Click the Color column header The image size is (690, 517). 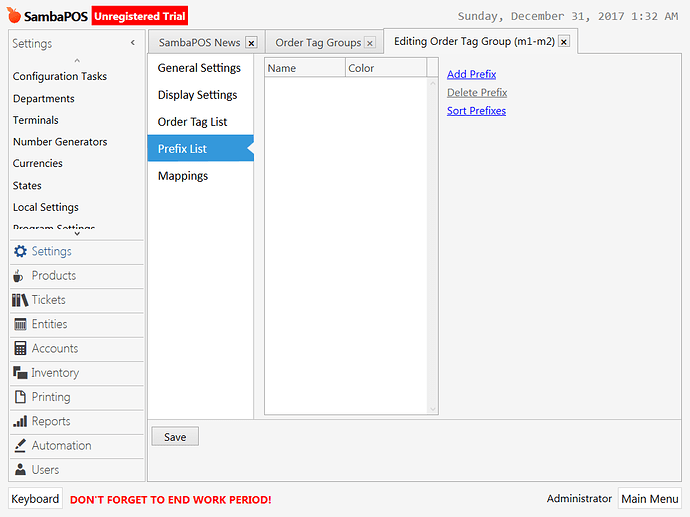point(386,68)
